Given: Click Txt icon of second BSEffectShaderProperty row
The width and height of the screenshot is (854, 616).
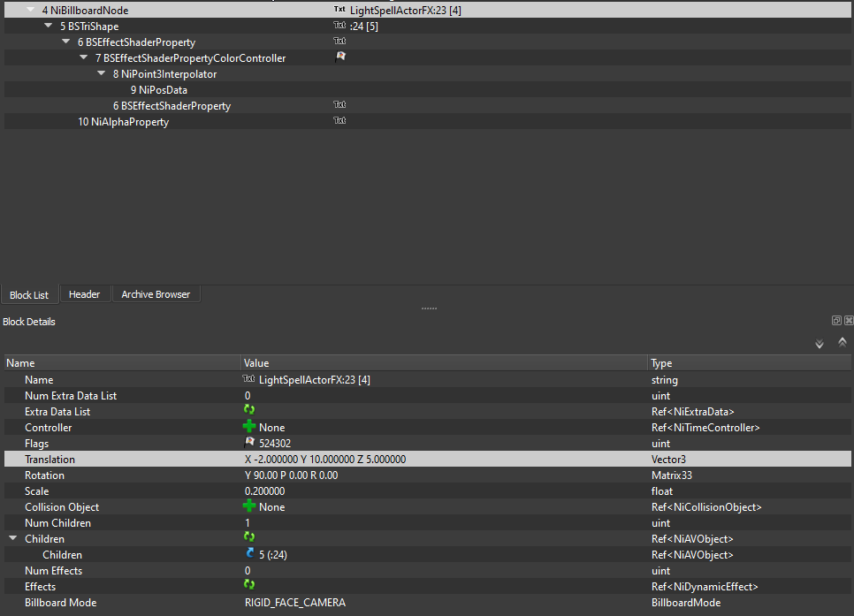Looking at the screenshot, I should tap(339, 104).
